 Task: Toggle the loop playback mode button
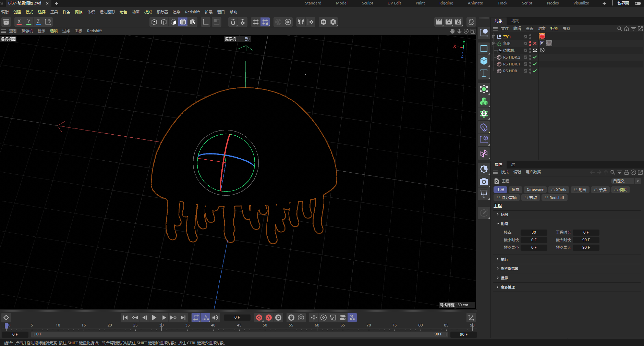coord(196,318)
